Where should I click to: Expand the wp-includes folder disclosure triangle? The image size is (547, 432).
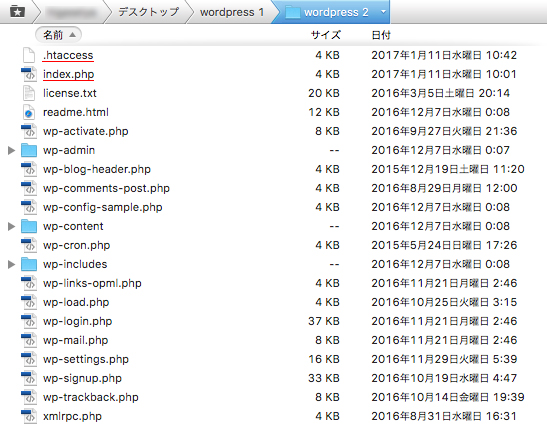pyautogui.click(x=12, y=265)
